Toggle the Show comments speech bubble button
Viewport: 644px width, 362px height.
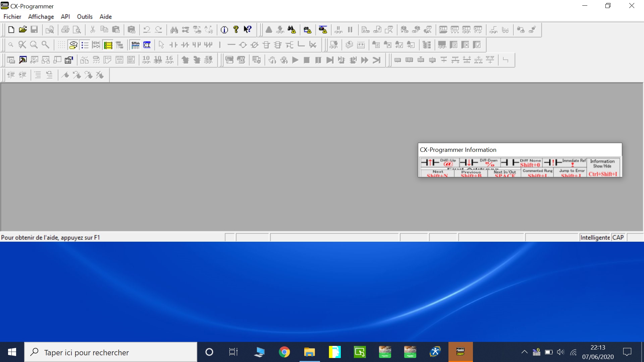coord(73,45)
